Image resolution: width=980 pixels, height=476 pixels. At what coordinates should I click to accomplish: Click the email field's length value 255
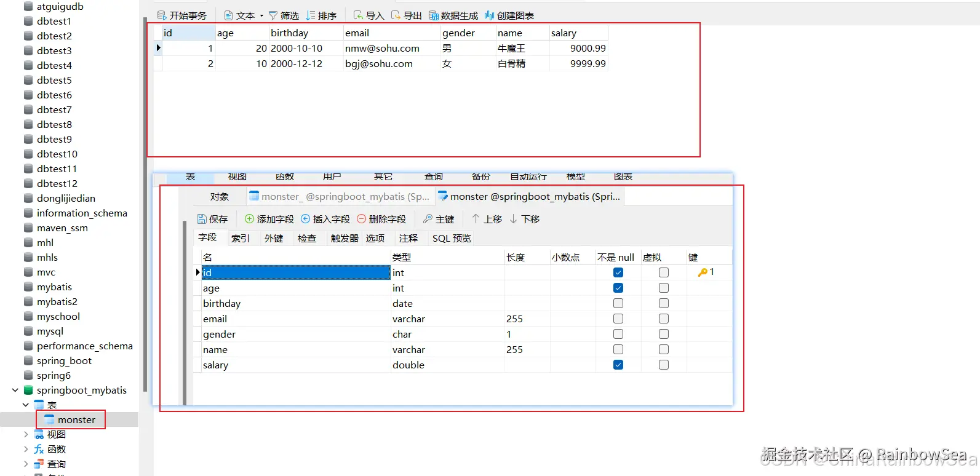(527, 319)
